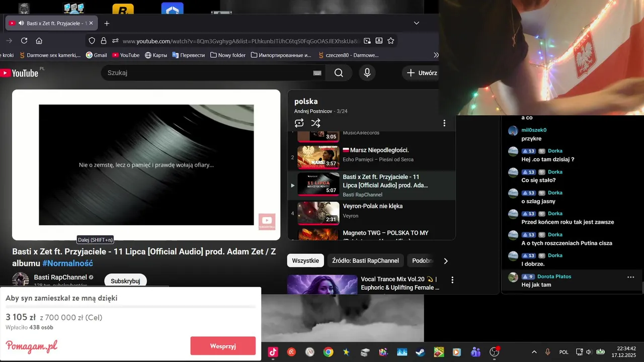
Task: Open the YouTube bookmark
Action: point(126,55)
